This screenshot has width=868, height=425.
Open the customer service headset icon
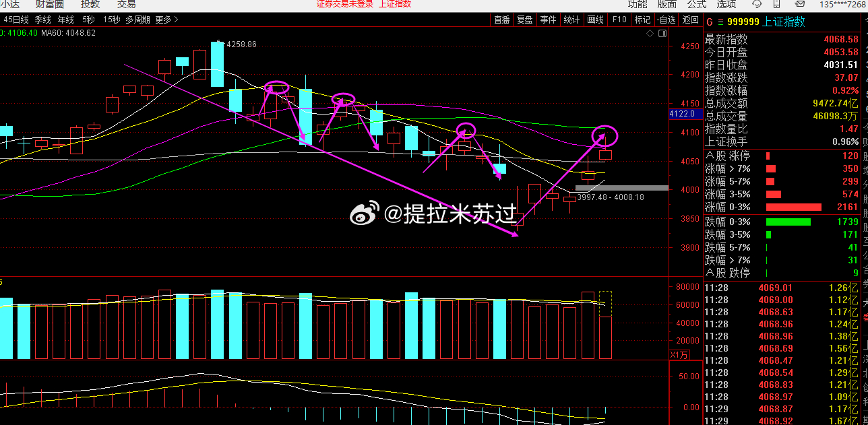point(756,3)
